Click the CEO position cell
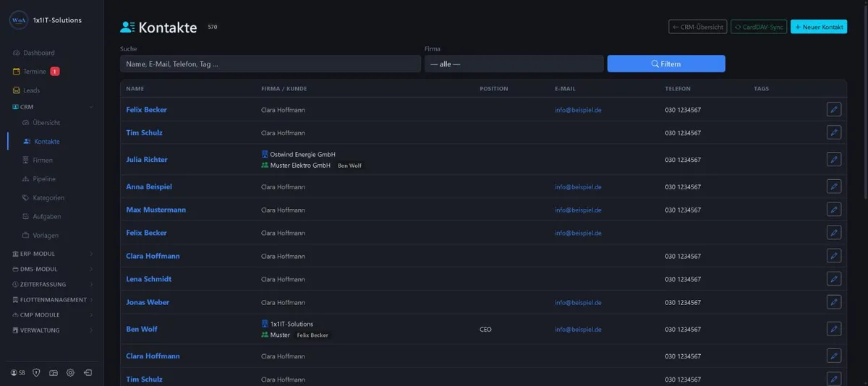868x386 pixels. click(485, 329)
